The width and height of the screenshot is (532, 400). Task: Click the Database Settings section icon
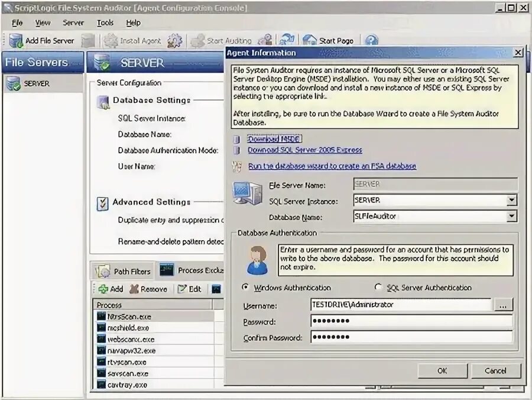[x=103, y=102]
